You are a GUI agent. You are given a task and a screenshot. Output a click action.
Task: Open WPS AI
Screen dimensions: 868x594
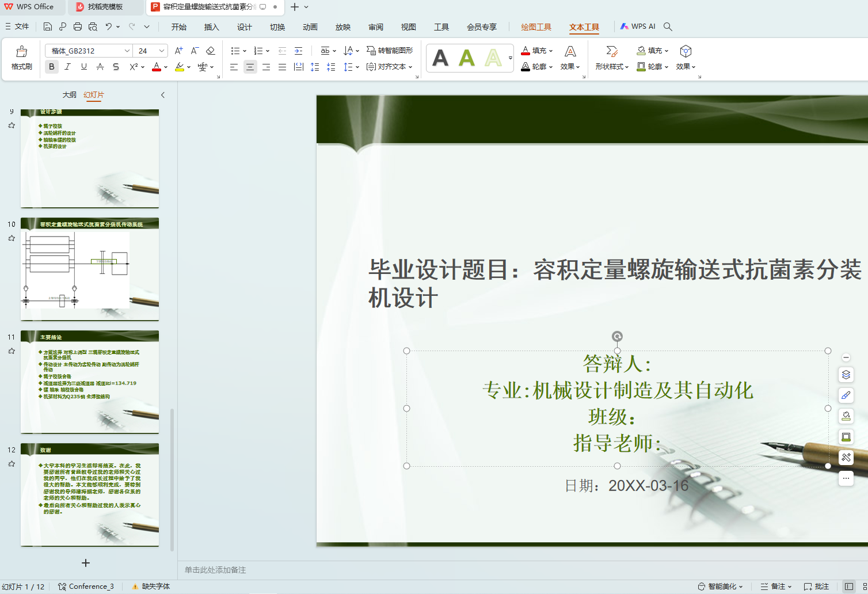[x=638, y=26]
